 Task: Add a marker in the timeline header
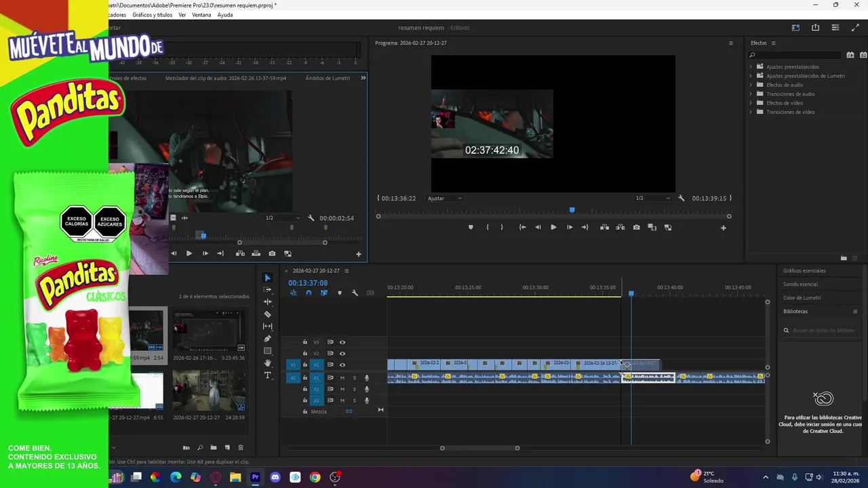point(340,293)
